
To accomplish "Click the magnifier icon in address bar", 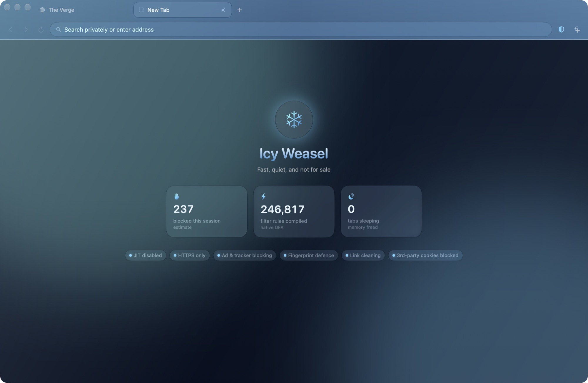I will pyautogui.click(x=58, y=29).
